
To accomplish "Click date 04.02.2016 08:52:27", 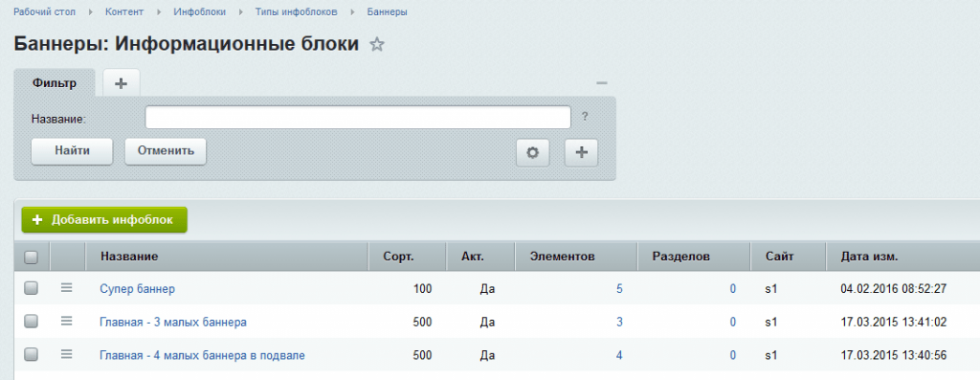I will tap(894, 289).
